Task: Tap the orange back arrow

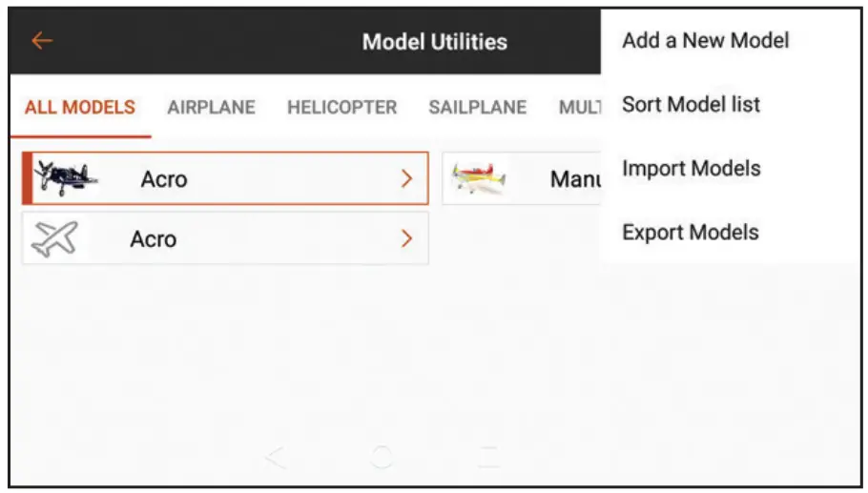Action: [42, 41]
